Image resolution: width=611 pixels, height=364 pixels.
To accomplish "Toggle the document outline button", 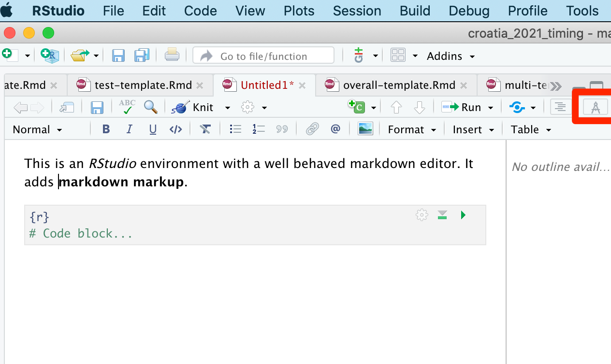I will [560, 107].
